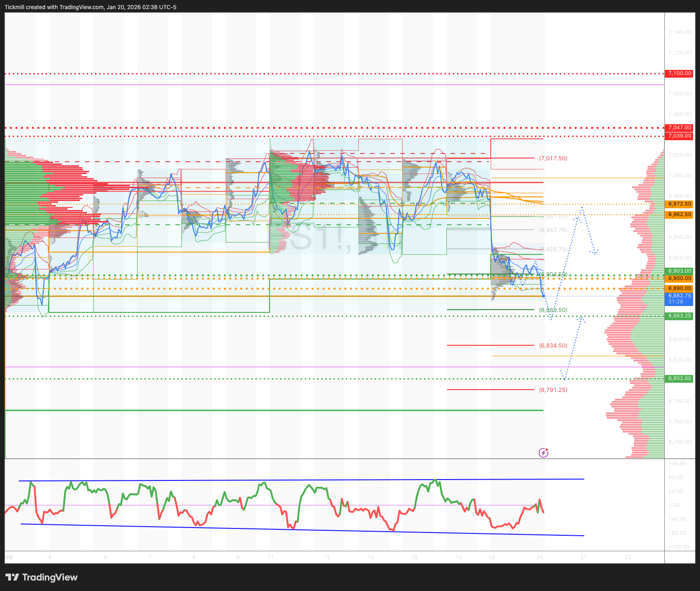Screen dimensions: 700x591
Task: Click date 11 on the time axis
Action: tap(271, 557)
